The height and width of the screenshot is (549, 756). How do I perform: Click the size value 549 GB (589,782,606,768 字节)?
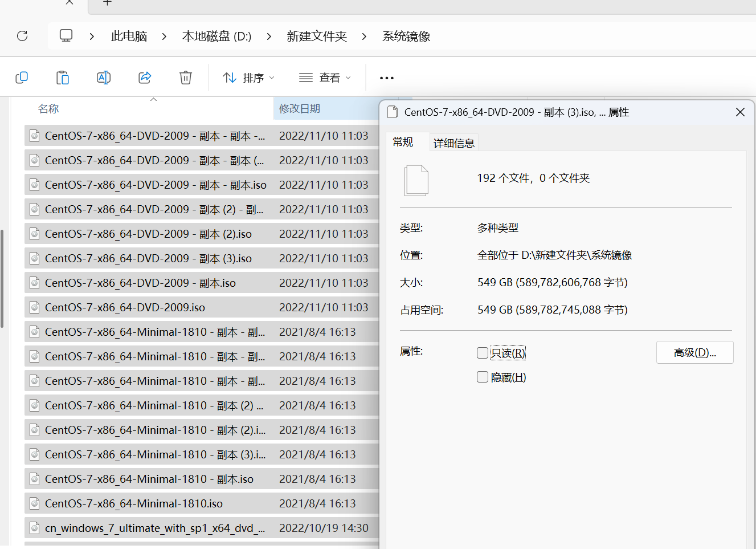tap(553, 283)
